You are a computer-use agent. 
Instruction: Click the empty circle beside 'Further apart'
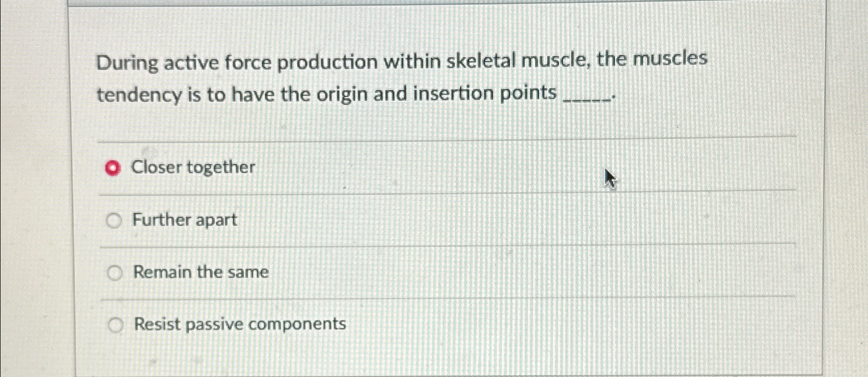[x=114, y=220]
